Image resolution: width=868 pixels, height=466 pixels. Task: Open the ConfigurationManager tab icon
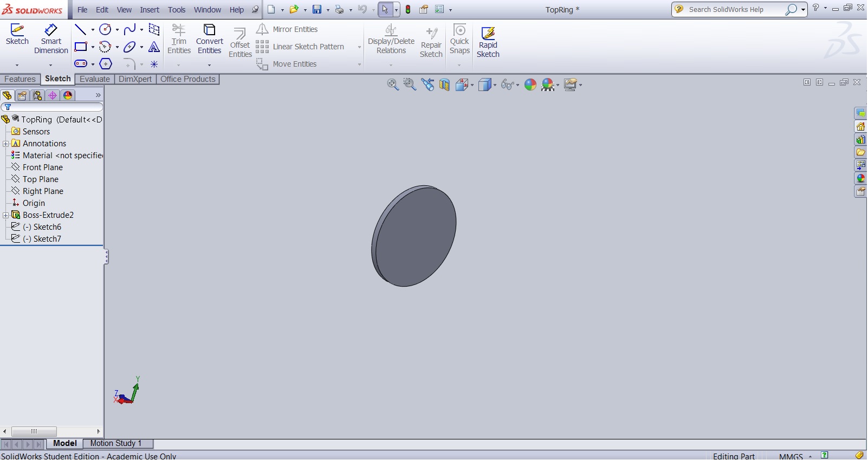[x=37, y=95]
